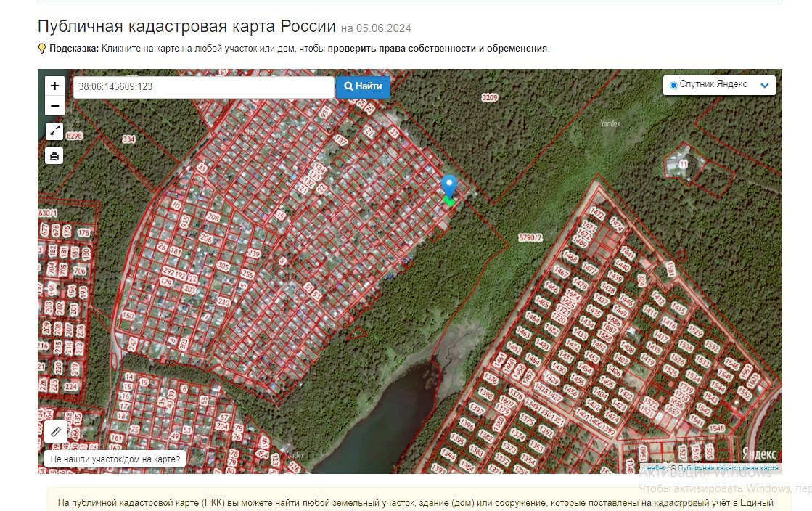Click parcel labeled 1581 on map
812x511 pixels.
[670, 269]
